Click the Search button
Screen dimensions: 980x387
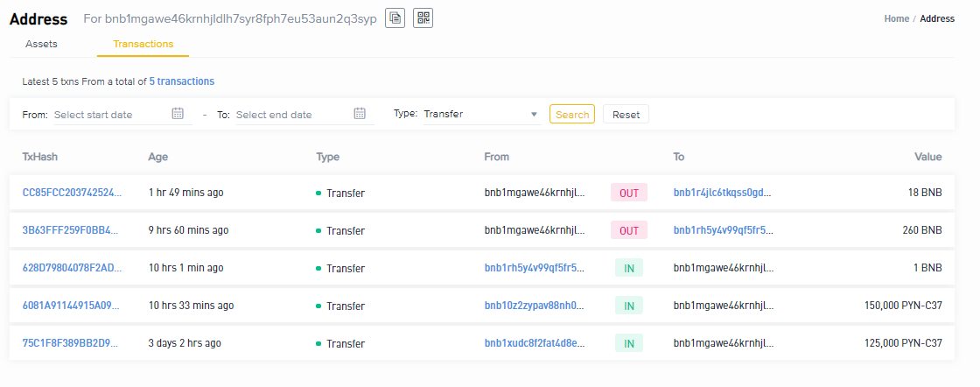(572, 115)
